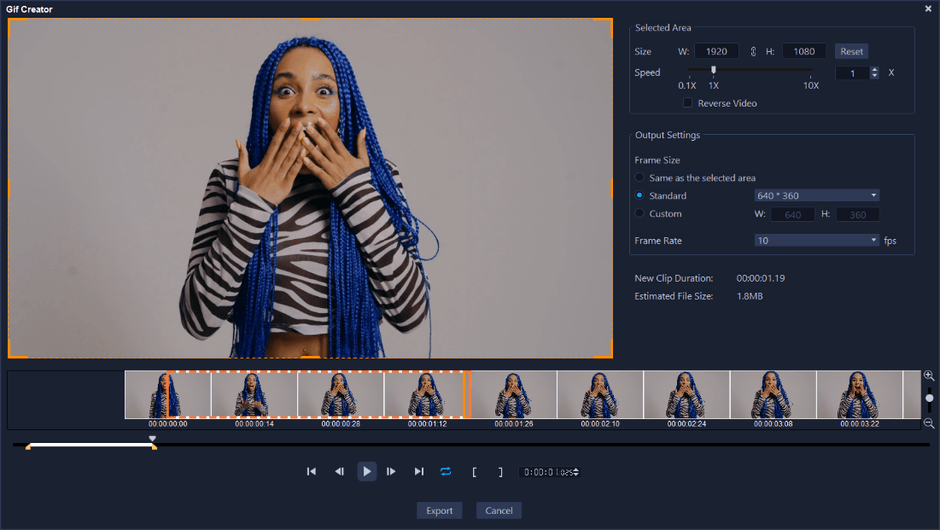Screen dimensions: 940x530
Task: Click the Reset size button
Action: click(x=851, y=51)
